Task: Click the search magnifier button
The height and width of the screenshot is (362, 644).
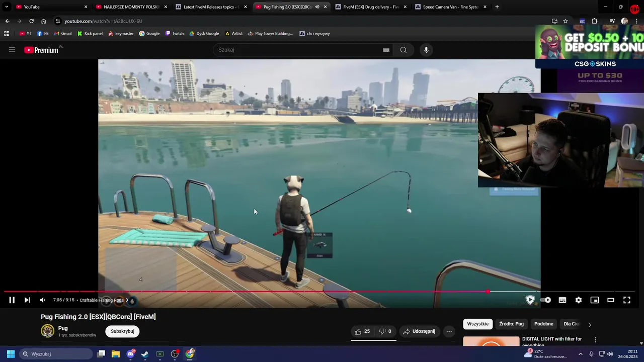Action: pos(403,50)
